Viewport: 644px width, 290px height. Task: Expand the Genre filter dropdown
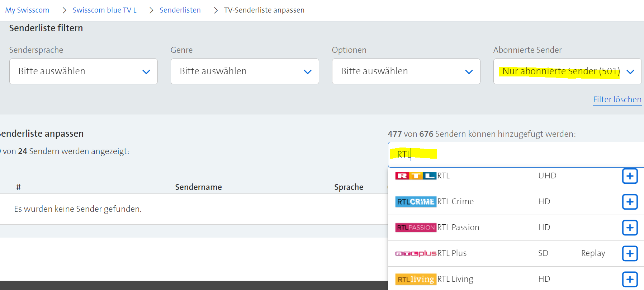coord(245,71)
